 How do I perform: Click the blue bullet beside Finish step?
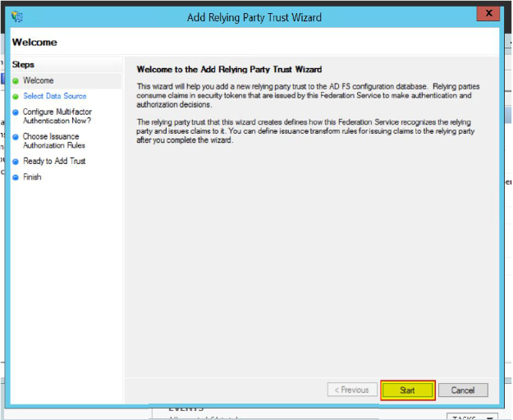point(16,177)
